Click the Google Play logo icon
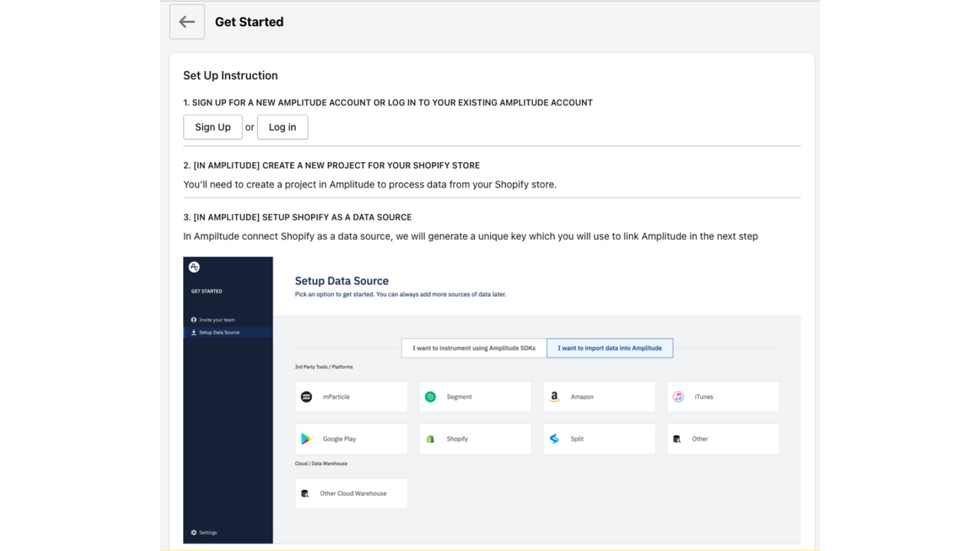This screenshot has height=551, width=980. tap(306, 439)
